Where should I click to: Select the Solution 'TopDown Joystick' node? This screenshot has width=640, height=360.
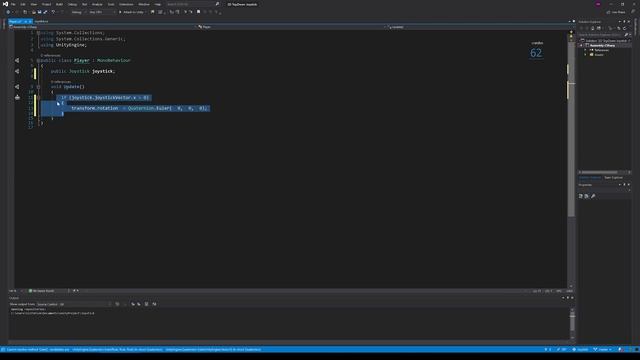coord(606,41)
